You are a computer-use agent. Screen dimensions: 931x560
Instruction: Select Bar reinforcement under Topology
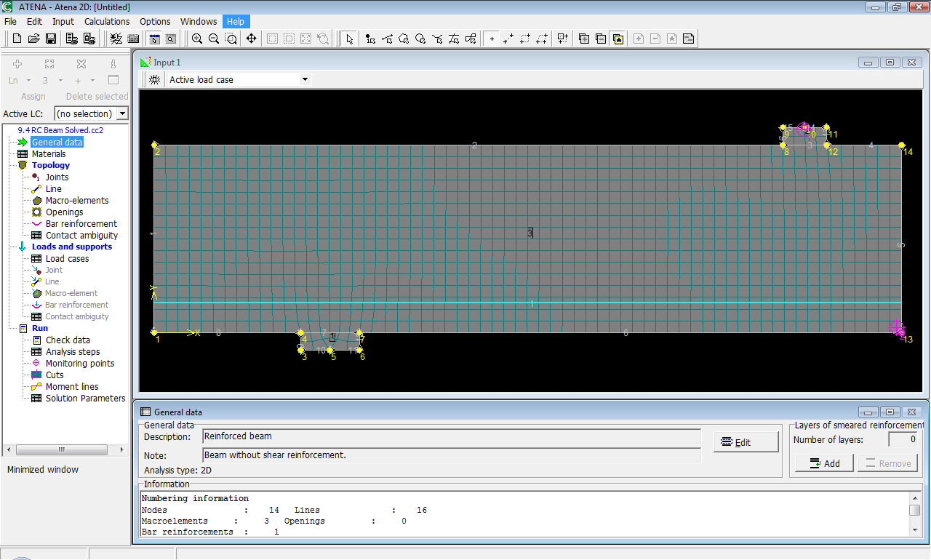pyautogui.click(x=81, y=223)
